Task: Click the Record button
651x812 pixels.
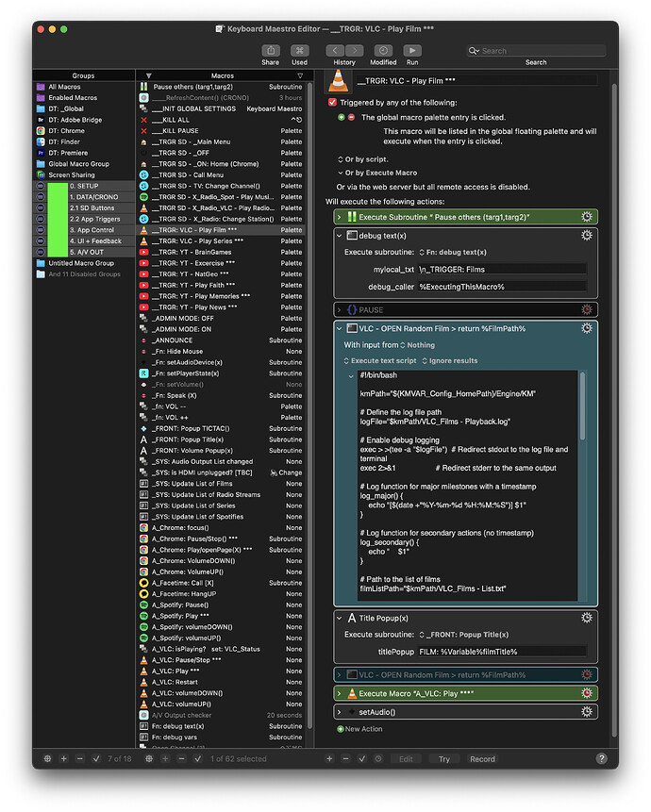Action: pos(482,758)
